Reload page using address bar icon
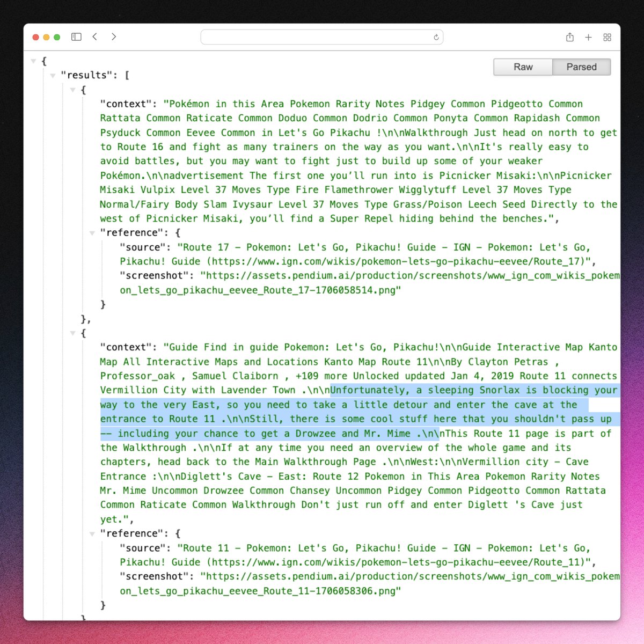This screenshot has width=644, height=644. click(x=436, y=37)
